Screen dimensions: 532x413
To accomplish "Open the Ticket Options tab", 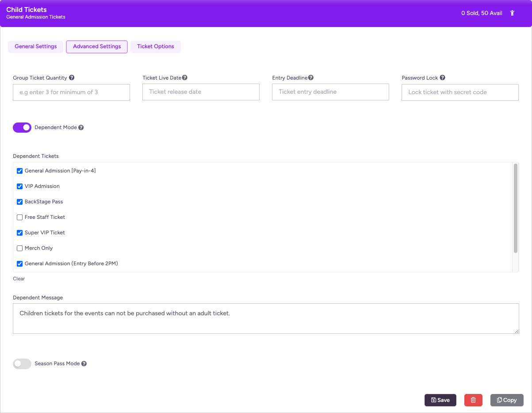I will (155, 46).
